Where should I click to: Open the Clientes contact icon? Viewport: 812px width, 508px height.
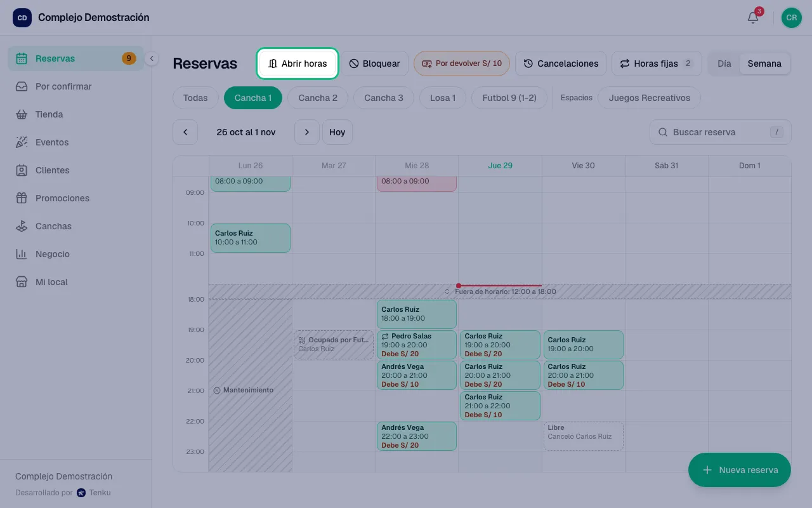22,170
